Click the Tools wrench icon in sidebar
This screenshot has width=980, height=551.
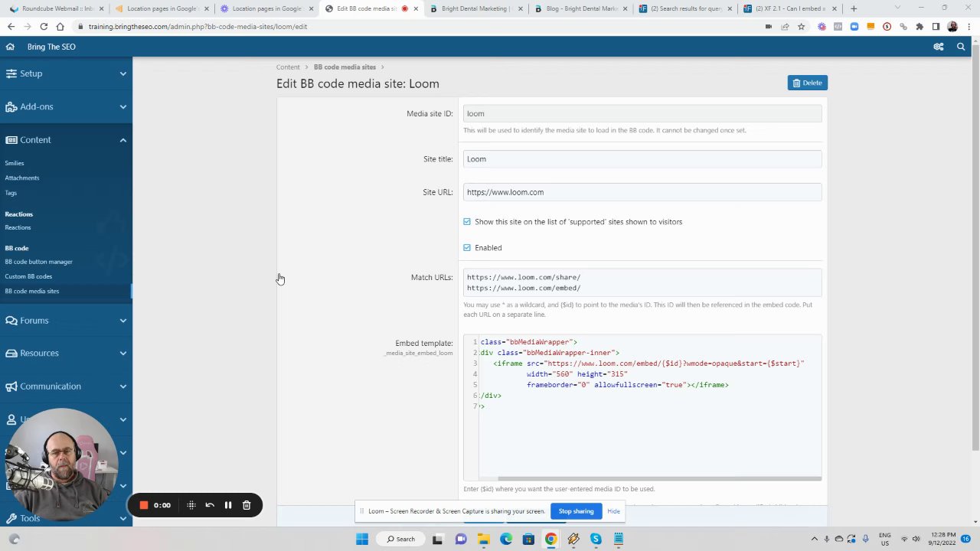coord(11,518)
